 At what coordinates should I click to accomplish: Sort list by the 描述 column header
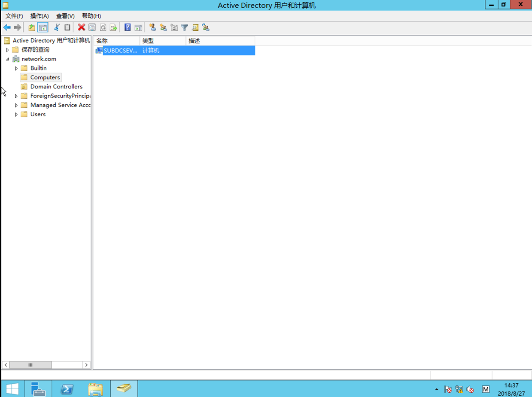220,41
